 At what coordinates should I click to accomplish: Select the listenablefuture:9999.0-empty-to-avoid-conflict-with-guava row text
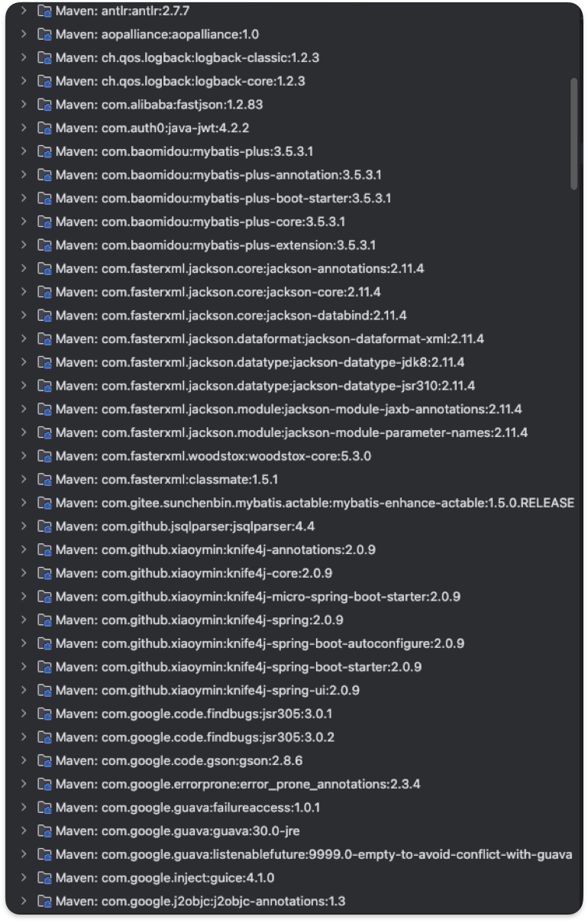(x=314, y=854)
